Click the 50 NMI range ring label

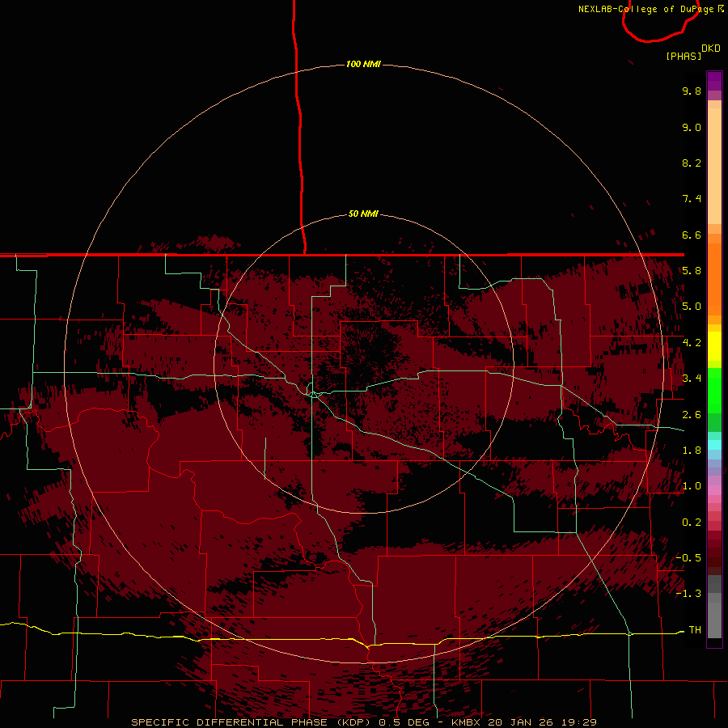click(363, 214)
